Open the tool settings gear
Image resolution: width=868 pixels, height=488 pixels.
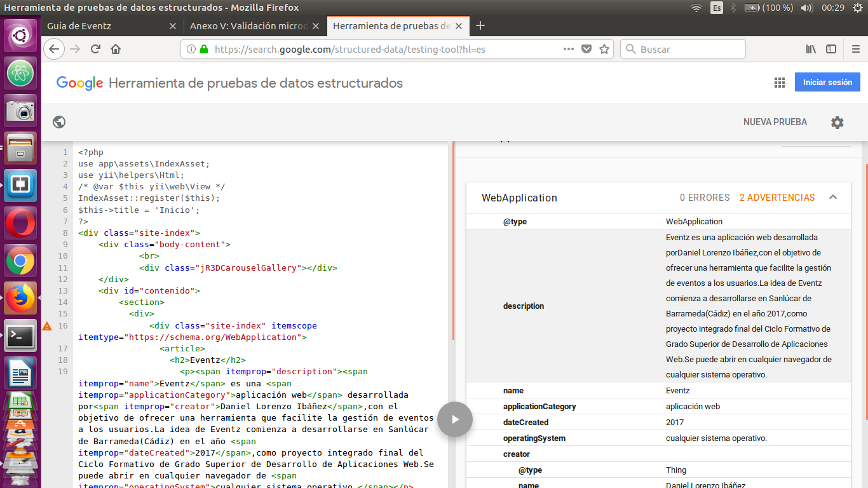(837, 123)
